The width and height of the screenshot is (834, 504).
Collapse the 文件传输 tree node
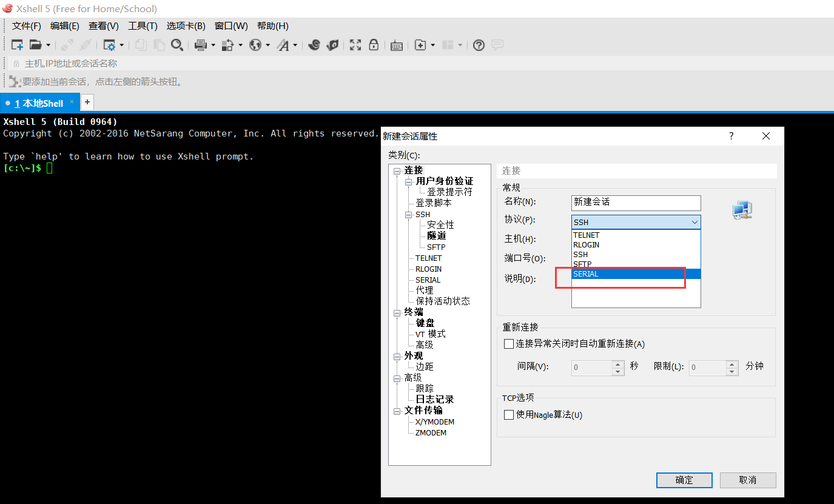397,411
